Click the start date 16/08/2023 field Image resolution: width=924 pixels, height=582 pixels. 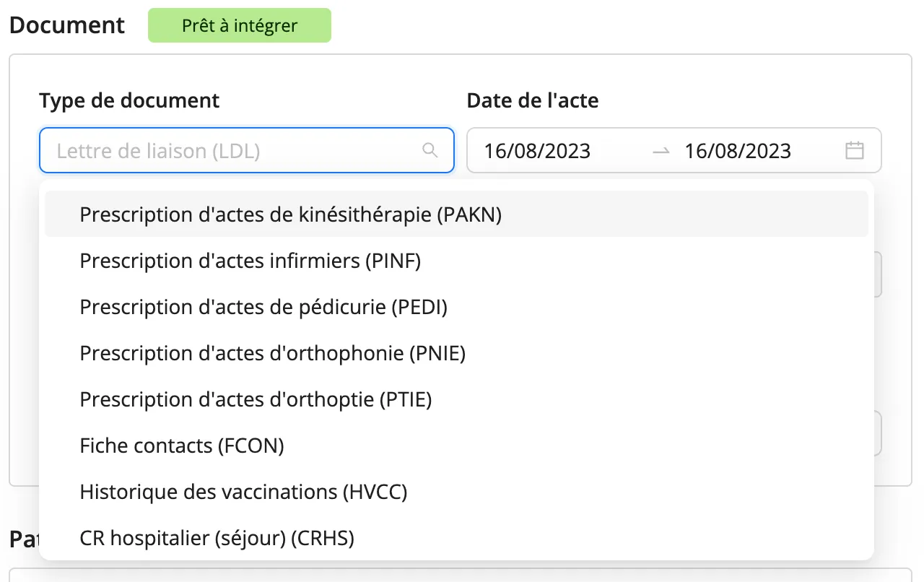point(537,151)
